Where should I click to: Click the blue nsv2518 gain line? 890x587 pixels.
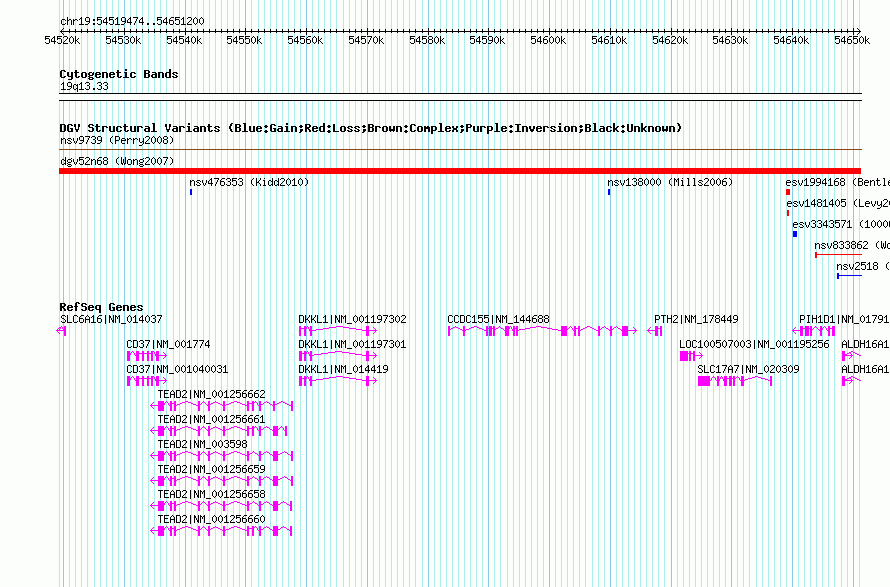(850, 276)
